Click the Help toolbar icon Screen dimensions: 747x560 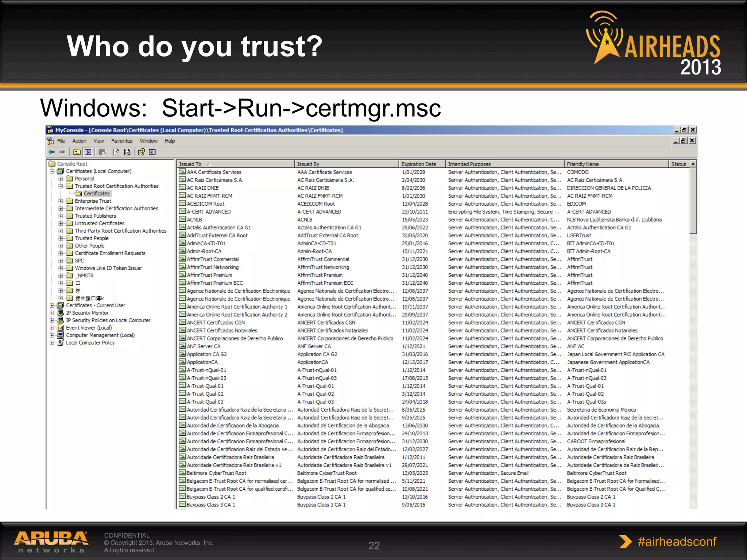point(141,152)
